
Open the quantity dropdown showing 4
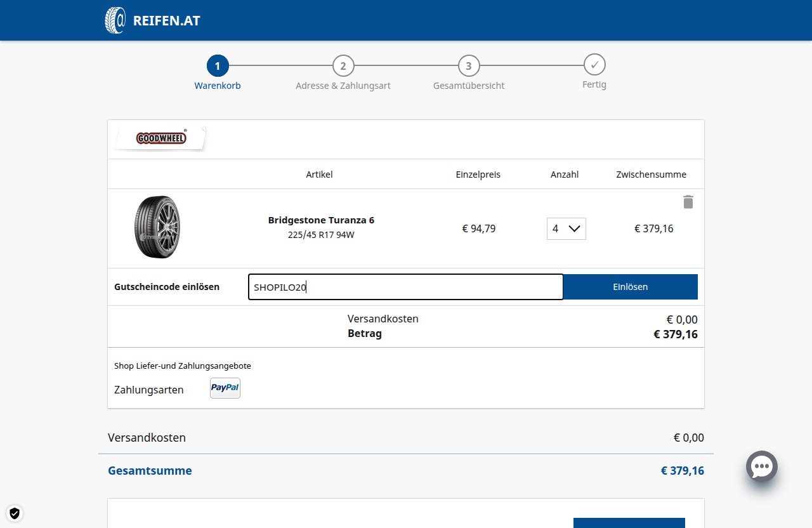(566, 228)
